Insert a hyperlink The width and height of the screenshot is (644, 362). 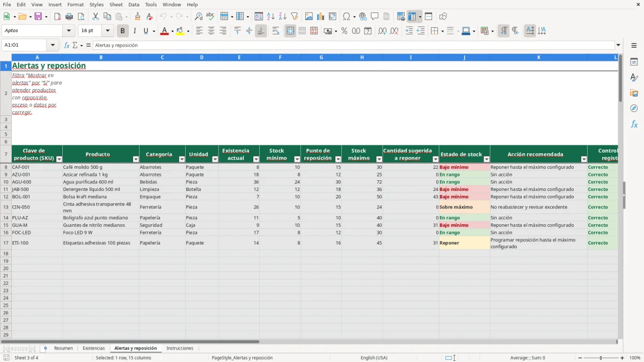363,17
